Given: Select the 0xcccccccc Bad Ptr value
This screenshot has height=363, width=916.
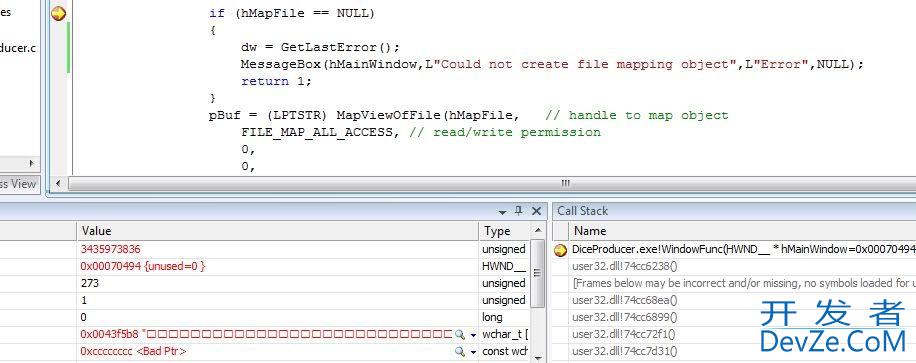Looking at the screenshot, I should coord(133,351).
